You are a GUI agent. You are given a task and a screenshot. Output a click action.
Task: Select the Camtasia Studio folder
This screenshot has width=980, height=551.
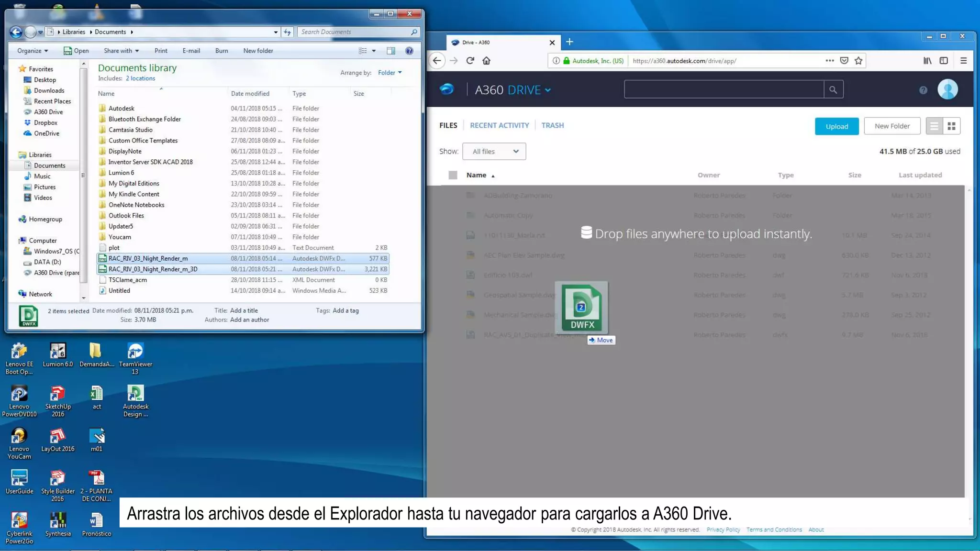pos(243,130)
